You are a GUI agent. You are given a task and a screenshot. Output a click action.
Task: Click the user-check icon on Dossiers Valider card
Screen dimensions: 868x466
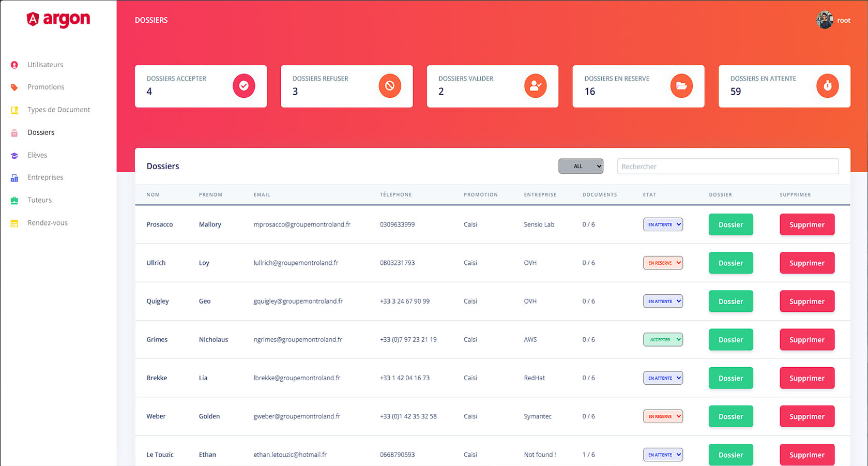coord(536,86)
